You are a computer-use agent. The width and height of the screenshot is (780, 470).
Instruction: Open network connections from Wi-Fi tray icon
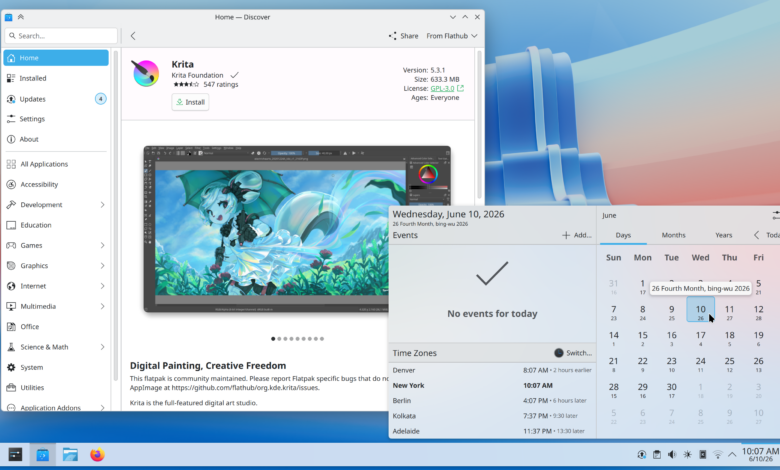(717, 455)
